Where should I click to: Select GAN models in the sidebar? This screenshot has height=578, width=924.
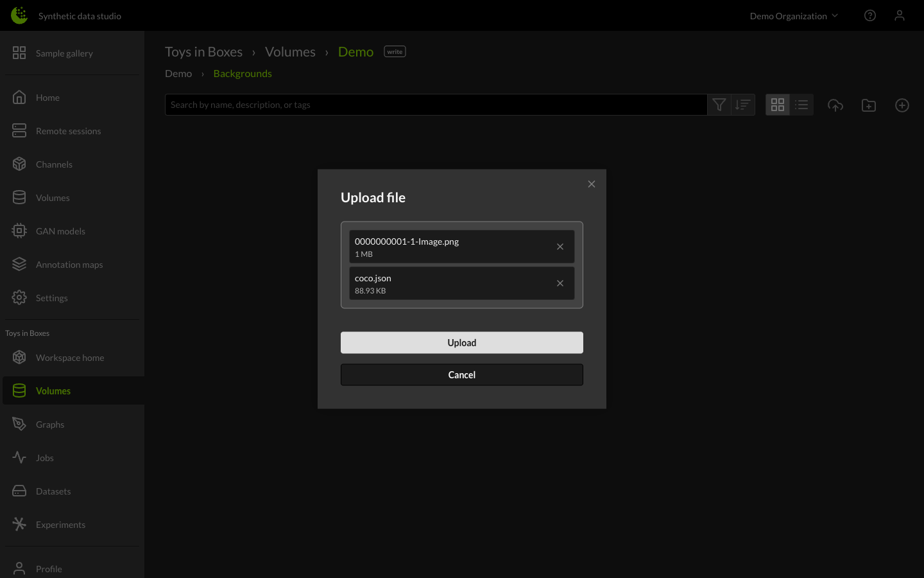pyautogui.click(x=60, y=231)
